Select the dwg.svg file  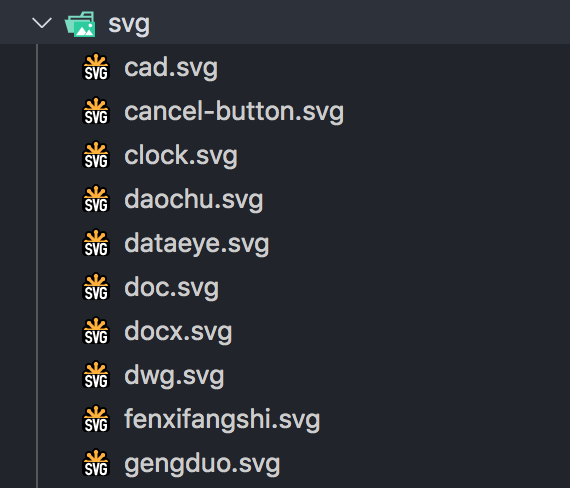(x=174, y=376)
